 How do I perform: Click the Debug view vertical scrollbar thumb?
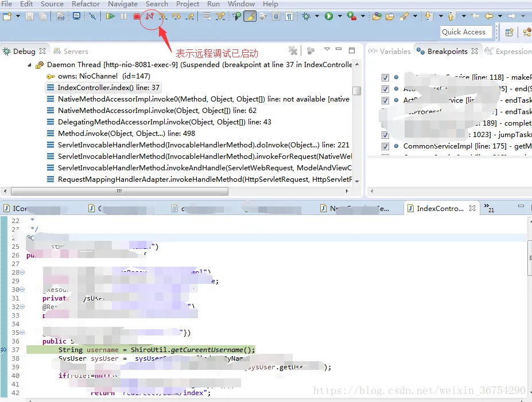[356, 91]
